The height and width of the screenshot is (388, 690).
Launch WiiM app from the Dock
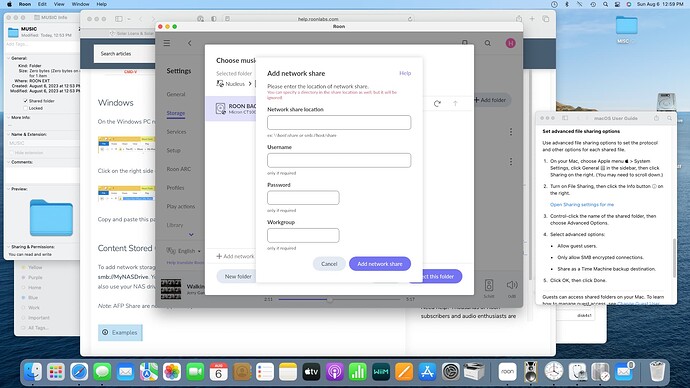click(x=381, y=372)
